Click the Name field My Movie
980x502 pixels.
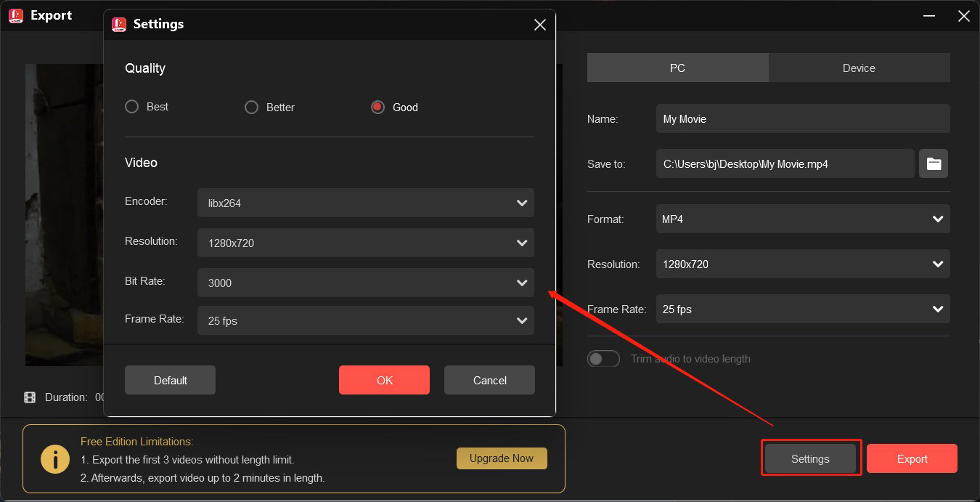(803, 118)
